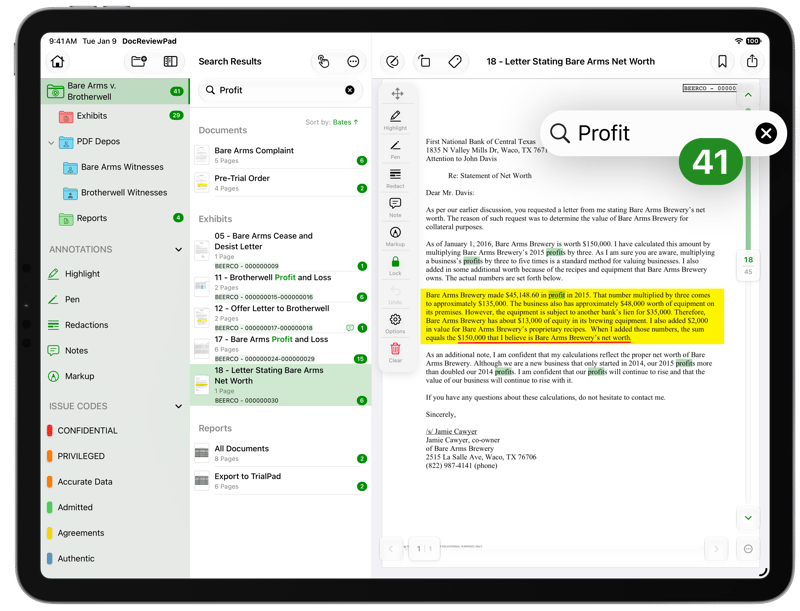
Task: Jump to next search hit arrow
Action: (x=748, y=518)
